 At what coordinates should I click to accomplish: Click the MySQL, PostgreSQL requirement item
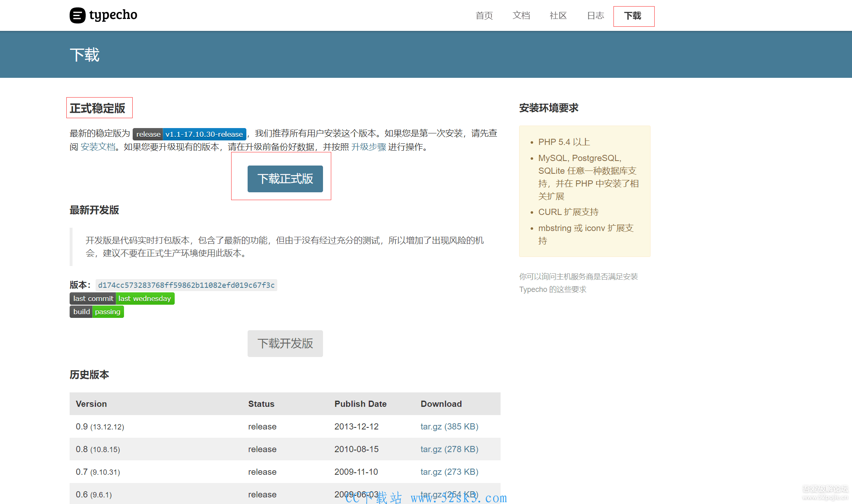click(588, 177)
